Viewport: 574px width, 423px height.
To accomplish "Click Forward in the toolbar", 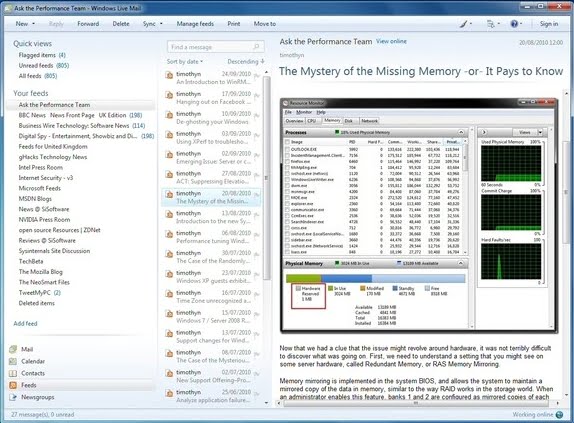I will pos(88,24).
